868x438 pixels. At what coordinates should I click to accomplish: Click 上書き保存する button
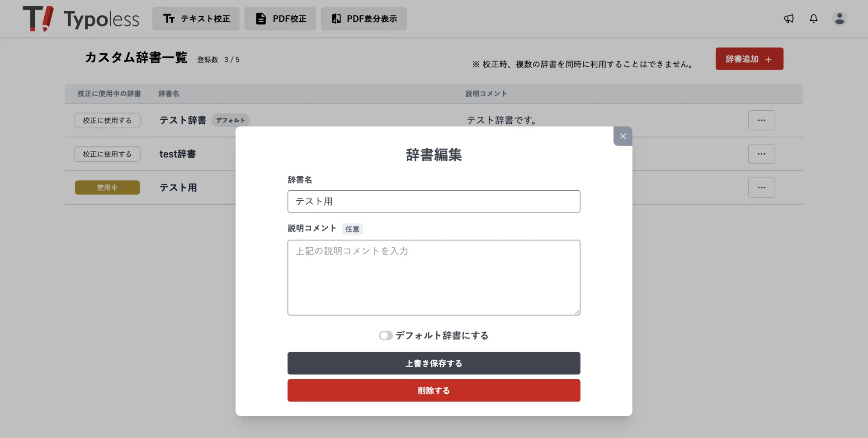pyautogui.click(x=434, y=363)
